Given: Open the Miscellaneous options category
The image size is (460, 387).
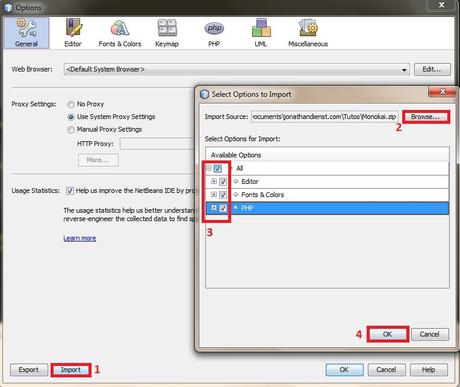Looking at the screenshot, I should 308,33.
